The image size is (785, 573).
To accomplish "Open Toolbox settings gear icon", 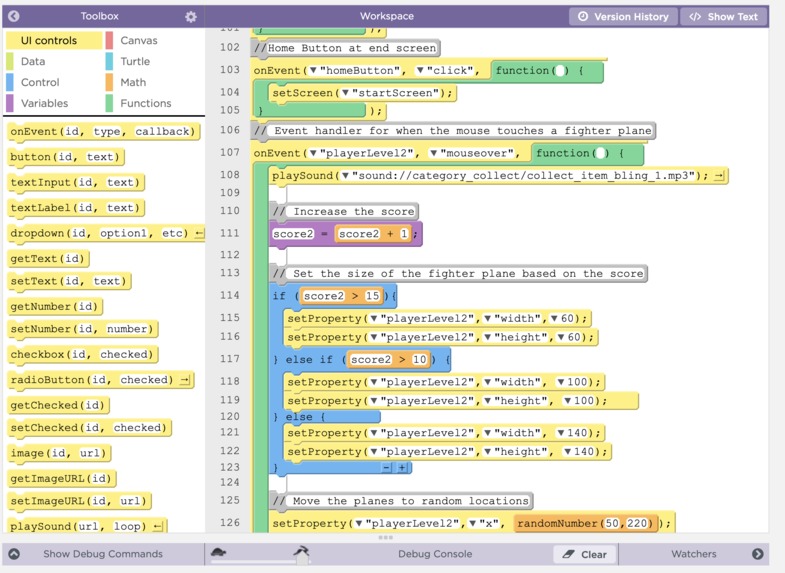I will 191,17.
